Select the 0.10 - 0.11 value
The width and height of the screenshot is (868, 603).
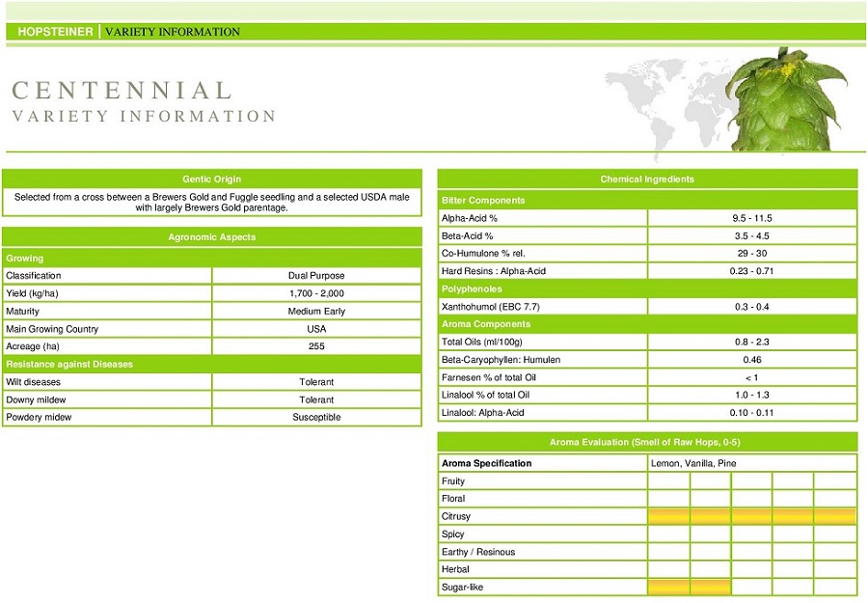pos(751,413)
